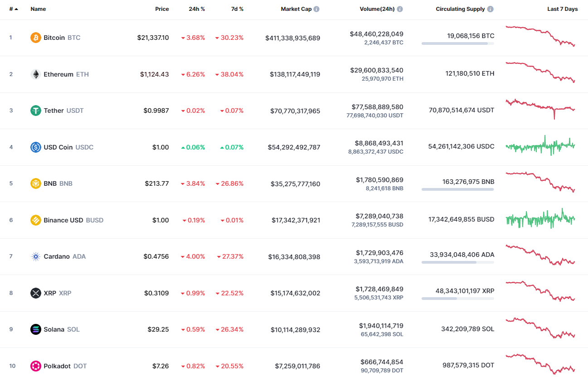Sort table by Price column header
This screenshot has width=588, height=381.
point(162,9)
